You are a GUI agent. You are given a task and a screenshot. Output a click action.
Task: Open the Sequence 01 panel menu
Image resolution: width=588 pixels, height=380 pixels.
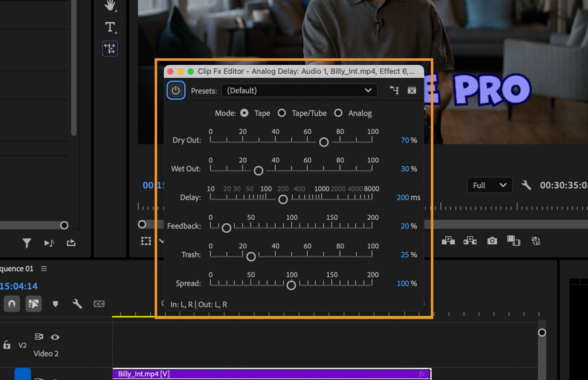coord(43,268)
